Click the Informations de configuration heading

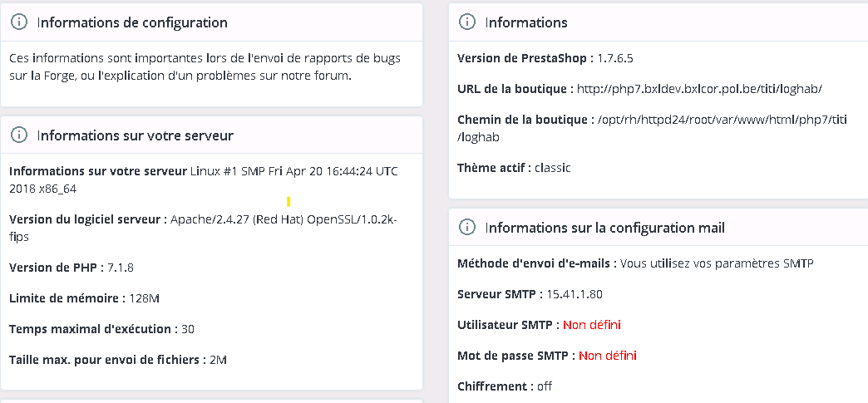pyautogui.click(x=132, y=22)
